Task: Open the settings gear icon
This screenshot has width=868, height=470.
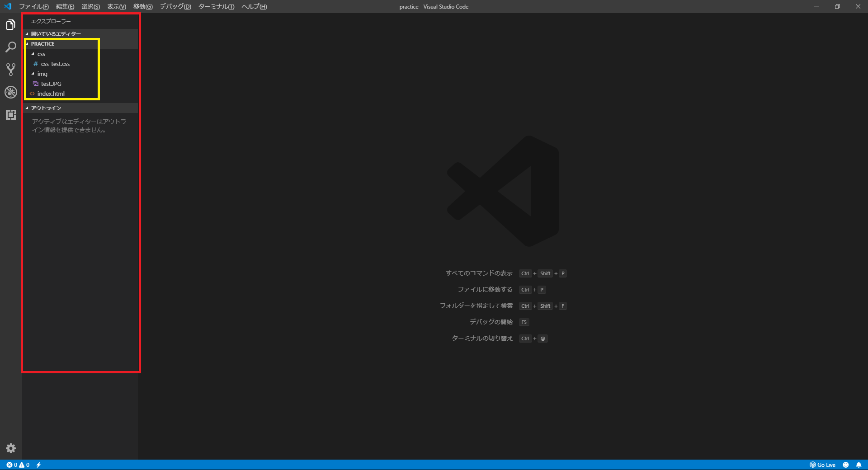Action: pyautogui.click(x=10, y=448)
